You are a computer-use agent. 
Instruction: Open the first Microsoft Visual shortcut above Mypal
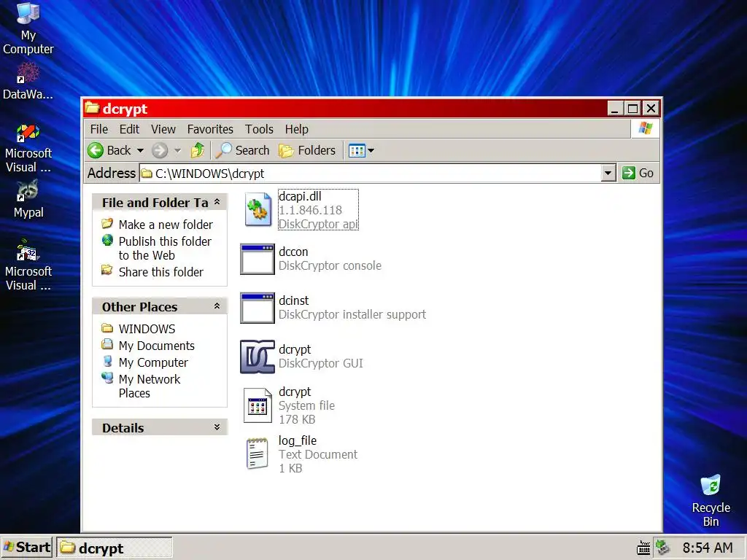coord(28,147)
